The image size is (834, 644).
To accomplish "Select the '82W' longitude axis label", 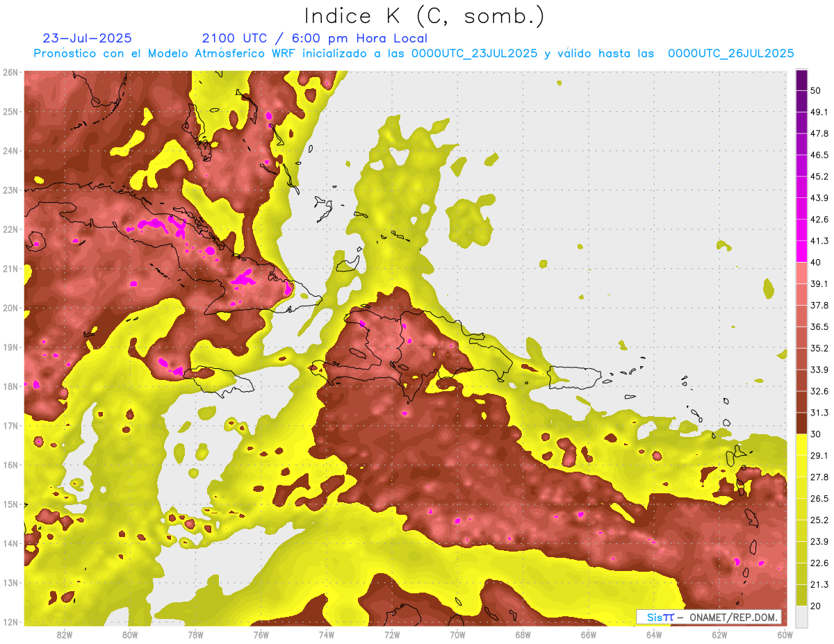I will point(64,634).
